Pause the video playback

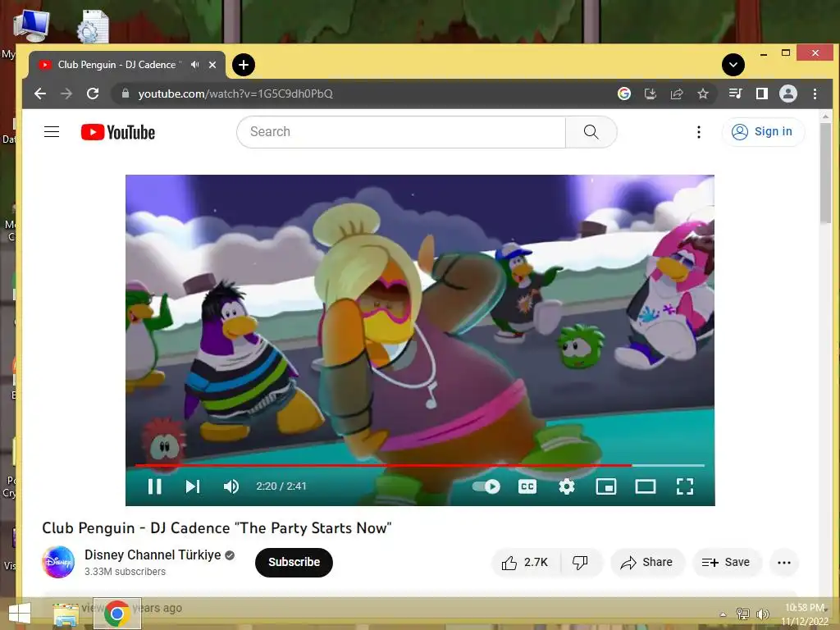click(x=155, y=486)
